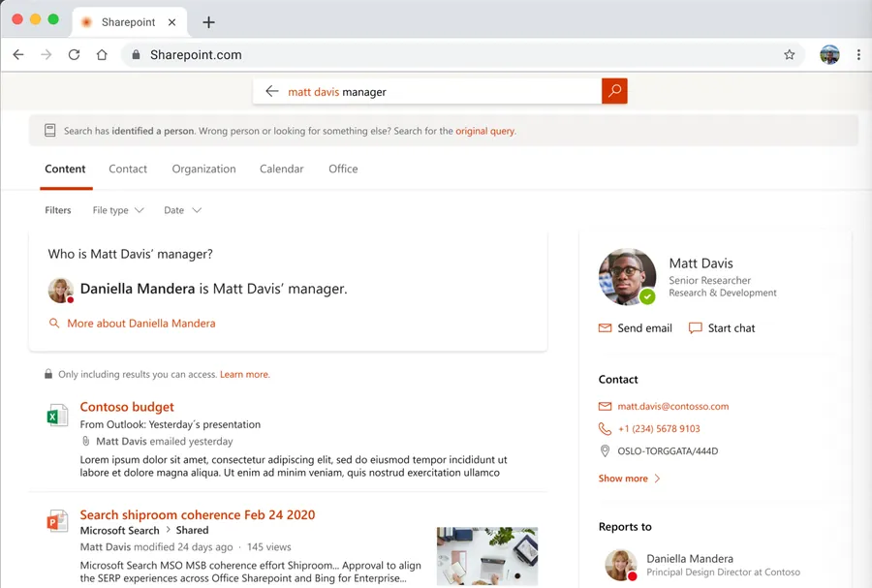Click Daniella Mandera's avatar in the answer card
This screenshot has height=588, width=872.
point(61,290)
